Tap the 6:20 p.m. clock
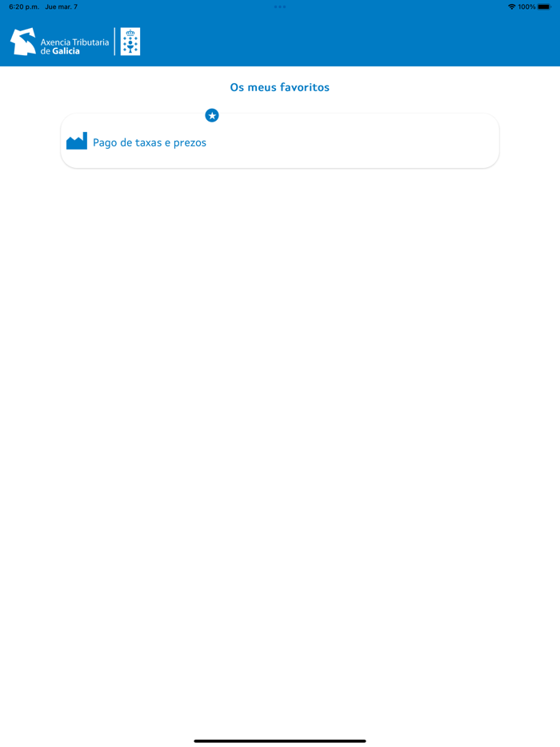The height and width of the screenshot is (747, 560). pyautogui.click(x=24, y=6)
